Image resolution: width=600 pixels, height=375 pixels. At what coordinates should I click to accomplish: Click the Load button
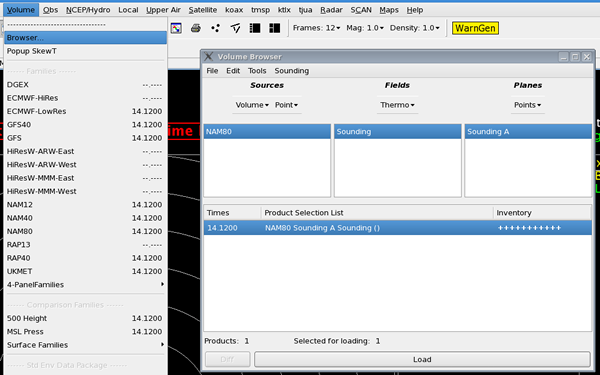click(422, 359)
